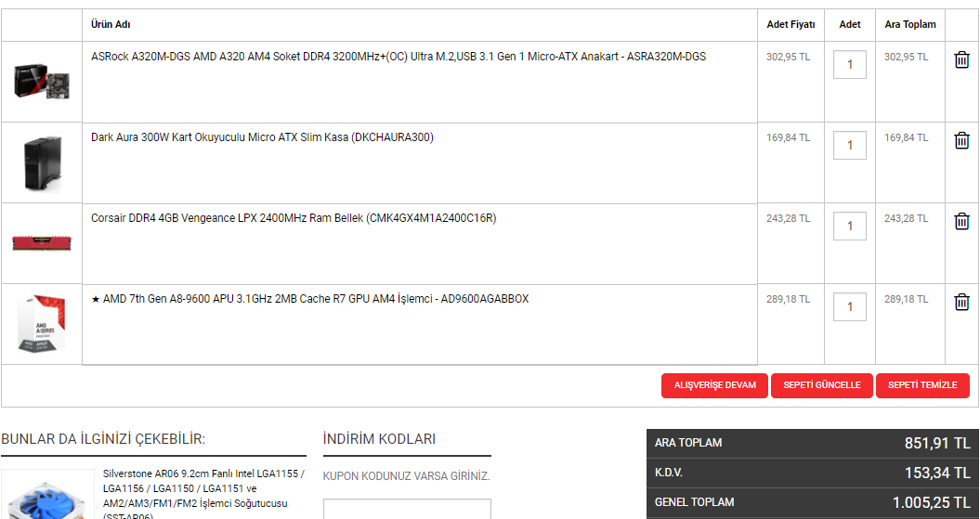
Task: Open the Dark Aura 300W Slim Kasa link
Action: [262, 137]
